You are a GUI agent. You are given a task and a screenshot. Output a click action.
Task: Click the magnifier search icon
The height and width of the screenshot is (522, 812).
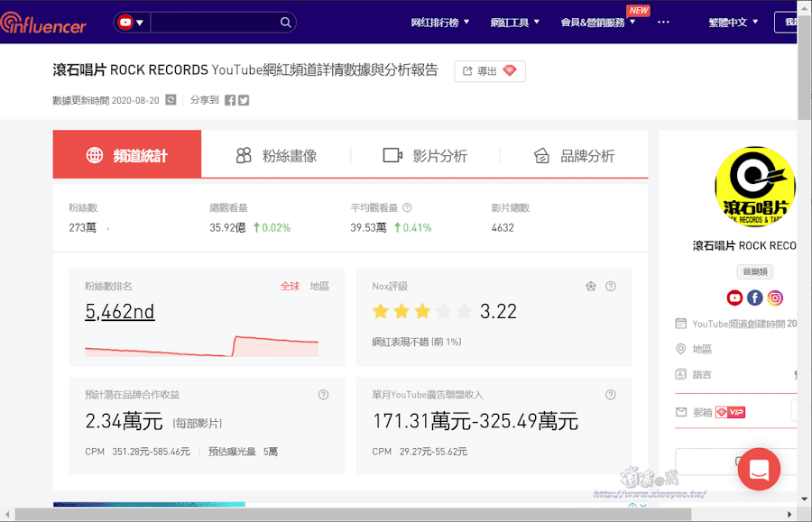point(286,23)
